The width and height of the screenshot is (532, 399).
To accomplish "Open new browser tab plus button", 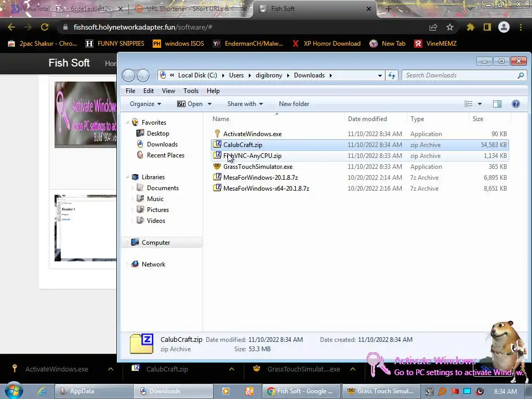I will tap(389, 9).
